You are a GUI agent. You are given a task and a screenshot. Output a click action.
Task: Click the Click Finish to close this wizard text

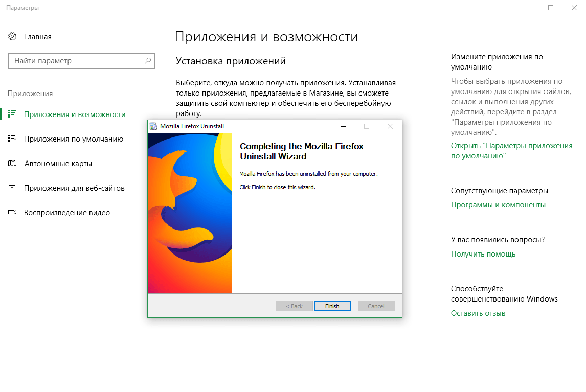277,187
